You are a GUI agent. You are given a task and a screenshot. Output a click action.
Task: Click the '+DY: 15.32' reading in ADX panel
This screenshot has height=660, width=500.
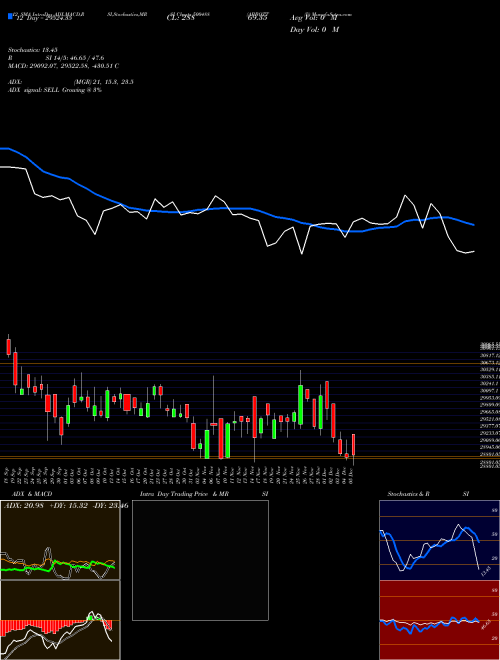[x=68, y=506]
